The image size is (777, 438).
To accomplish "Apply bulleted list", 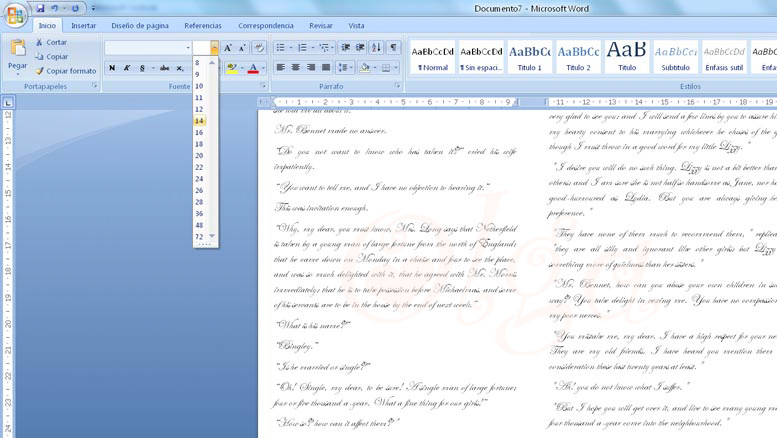I will click(280, 48).
